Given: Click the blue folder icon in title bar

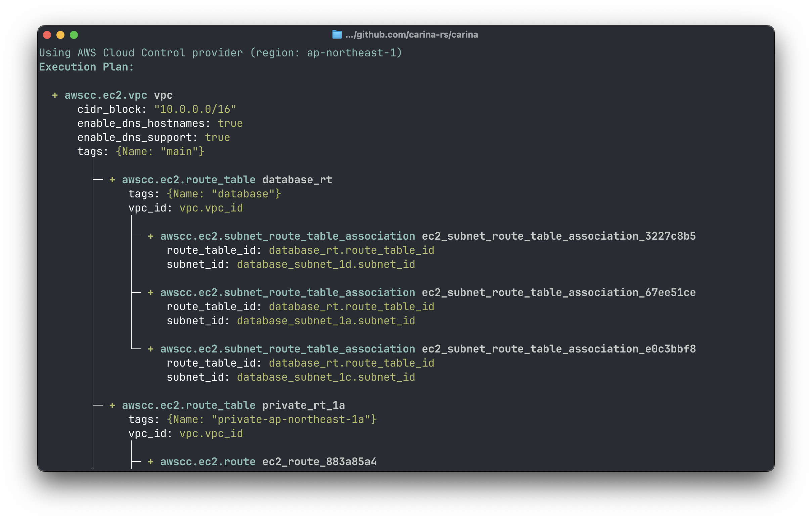Looking at the screenshot, I should point(336,35).
